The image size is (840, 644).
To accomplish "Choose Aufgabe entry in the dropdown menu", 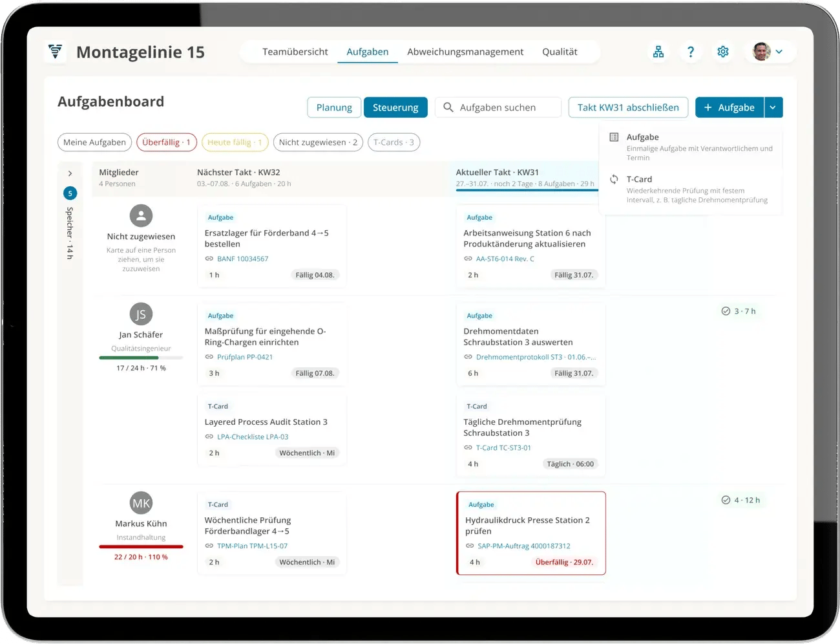I will point(691,147).
